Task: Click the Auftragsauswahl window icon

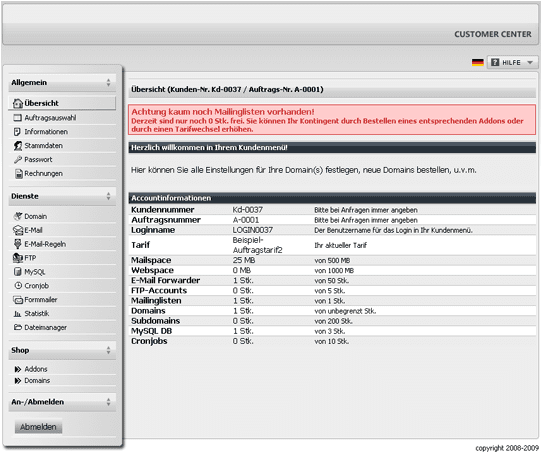Action: coord(17,118)
